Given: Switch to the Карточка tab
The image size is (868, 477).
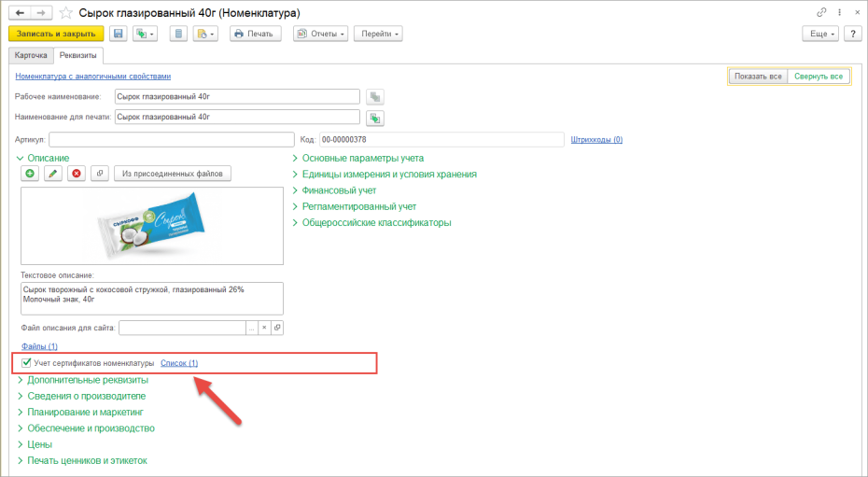Looking at the screenshot, I should coord(31,55).
